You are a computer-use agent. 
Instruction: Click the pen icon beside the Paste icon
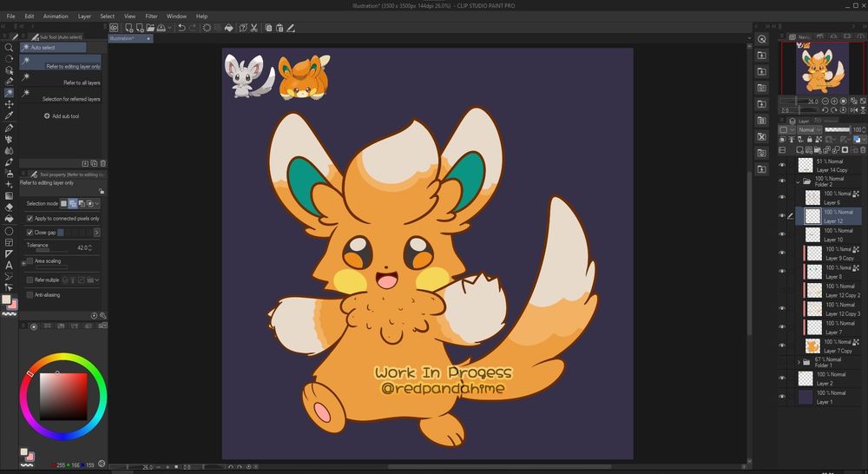click(x=291, y=28)
